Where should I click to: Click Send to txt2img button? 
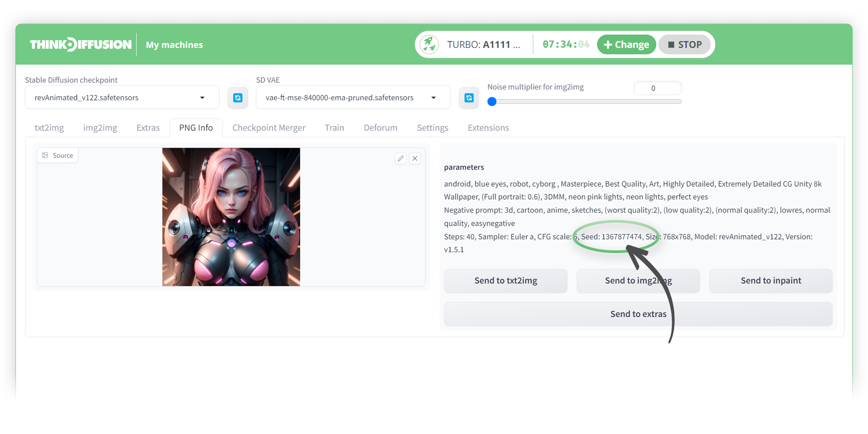506,280
